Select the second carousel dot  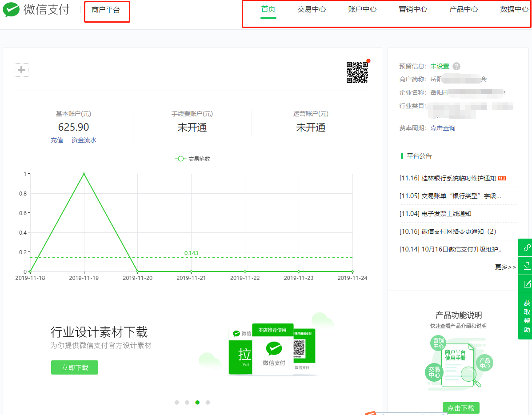tap(187, 403)
